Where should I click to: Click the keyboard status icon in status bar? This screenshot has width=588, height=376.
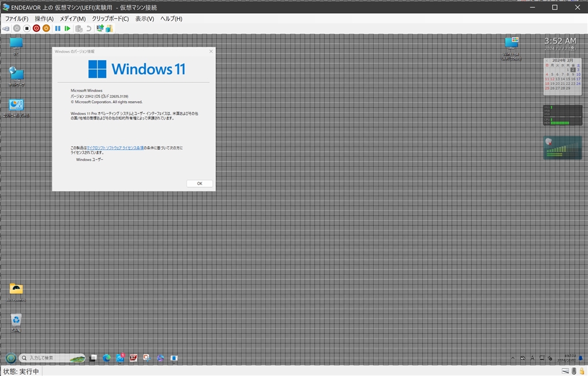(565, 371)
